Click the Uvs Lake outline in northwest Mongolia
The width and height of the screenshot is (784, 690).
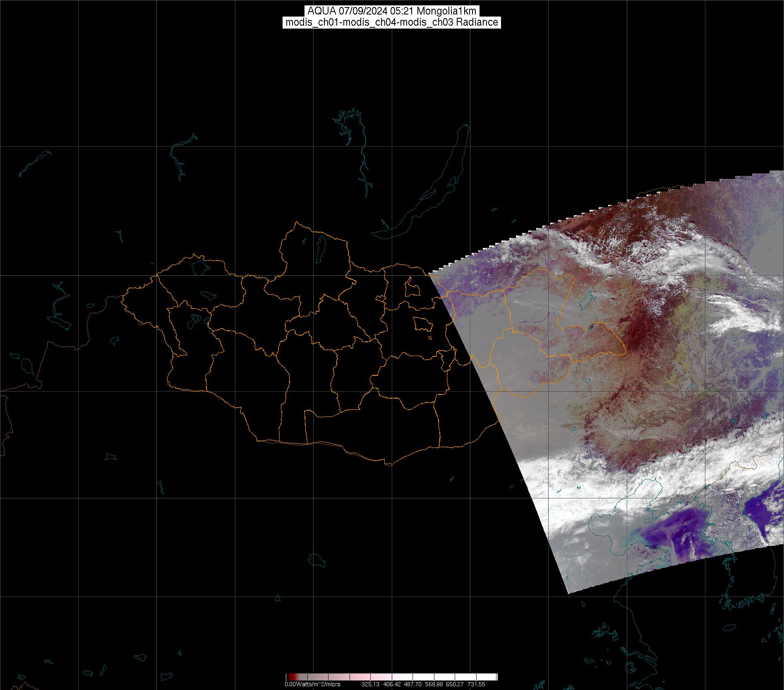pyautogui.click(x=199, y=266)
